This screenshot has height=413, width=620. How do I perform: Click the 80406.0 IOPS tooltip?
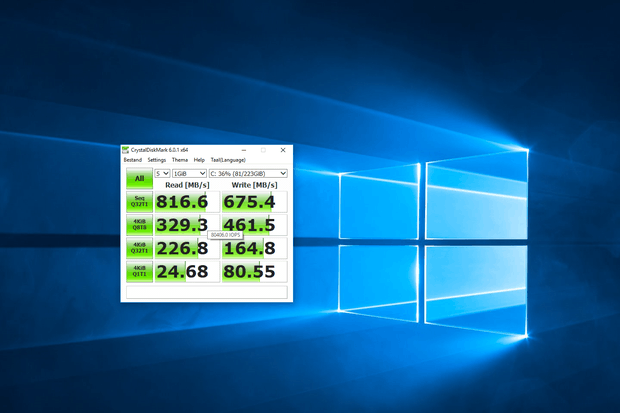[x=225, y=235]
